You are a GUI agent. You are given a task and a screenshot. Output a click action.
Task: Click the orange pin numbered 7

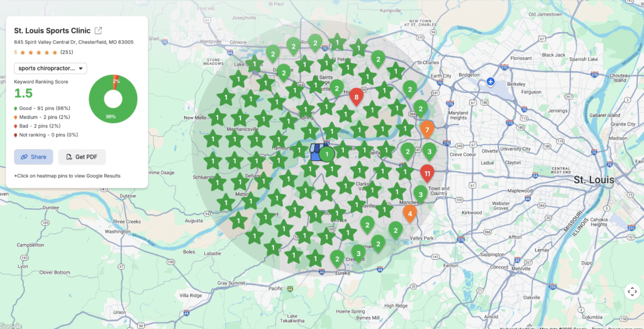(x=427, y=130)
